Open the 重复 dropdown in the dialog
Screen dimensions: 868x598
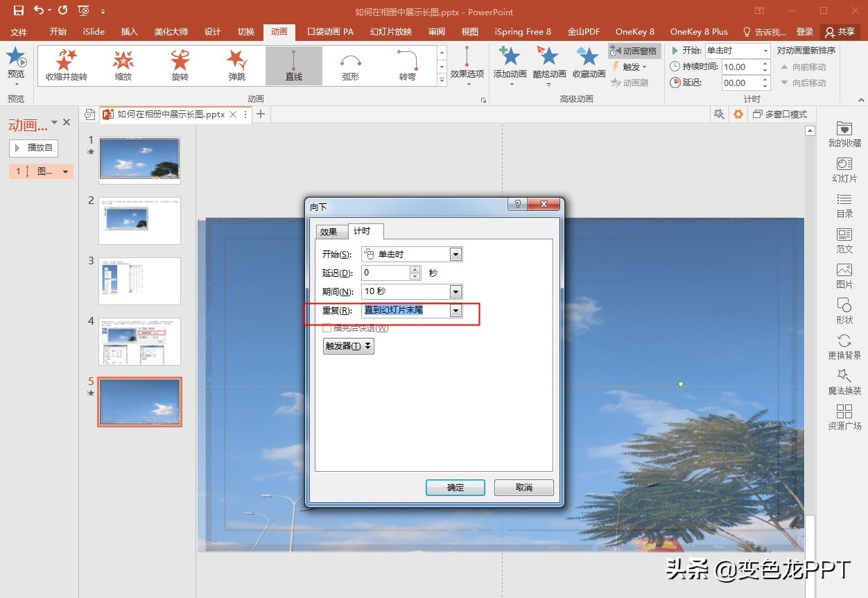coord(456,310)
